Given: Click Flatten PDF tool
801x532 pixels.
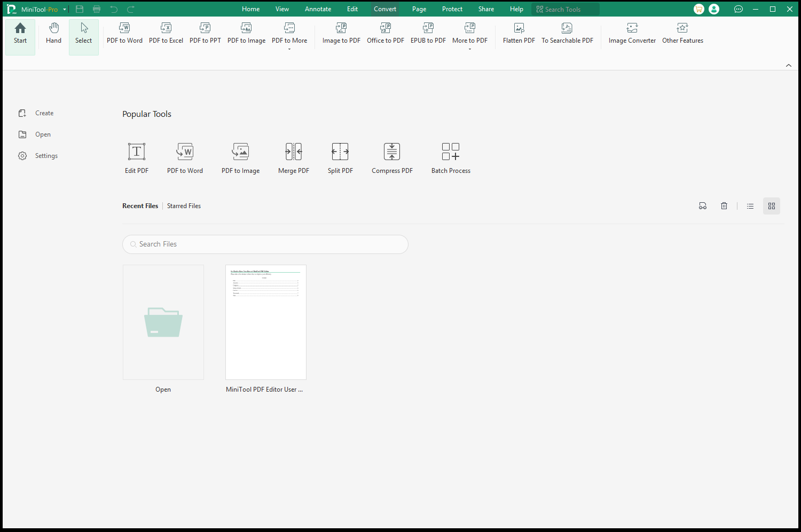Looking at the screenshot, I should point(519,34).
